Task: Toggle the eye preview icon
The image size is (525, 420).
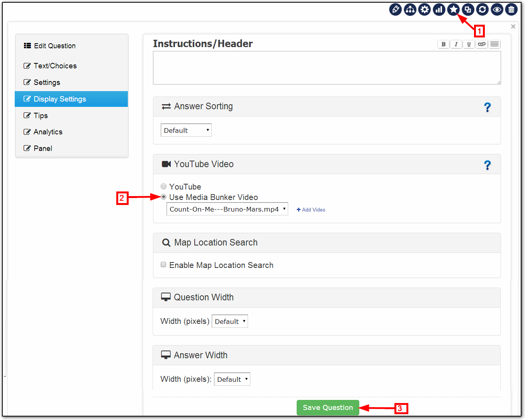Action: (x=497, y=9)
